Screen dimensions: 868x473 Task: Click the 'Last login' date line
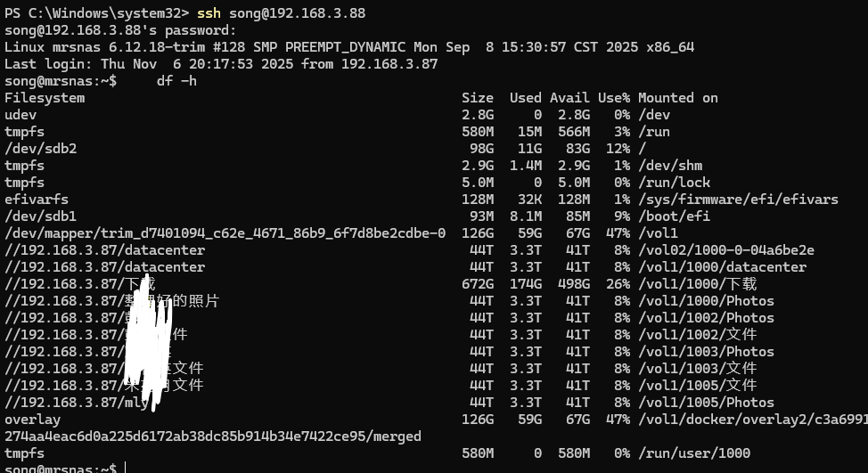tap(221, 64)
